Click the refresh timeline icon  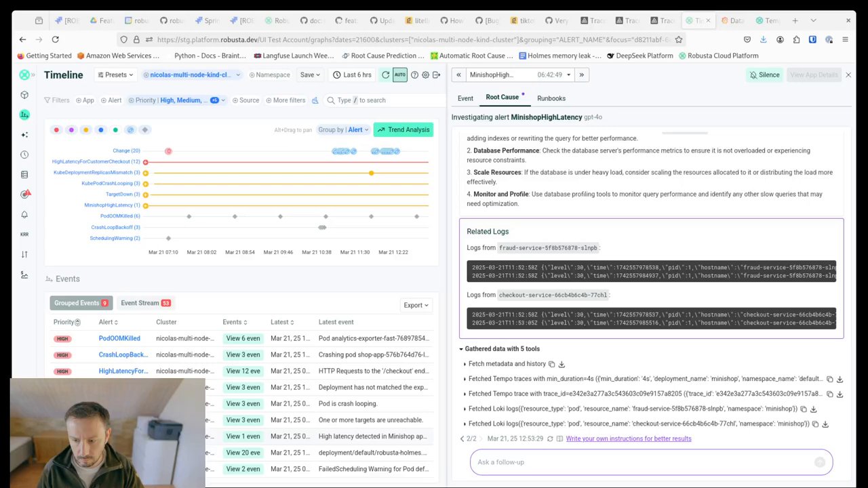point(386,75)
